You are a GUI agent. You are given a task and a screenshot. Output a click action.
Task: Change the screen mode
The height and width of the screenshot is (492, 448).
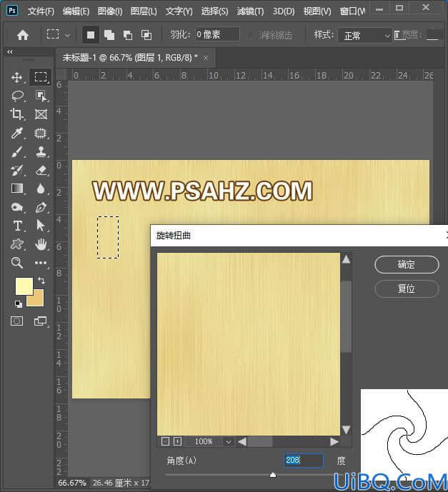[40, 321]
